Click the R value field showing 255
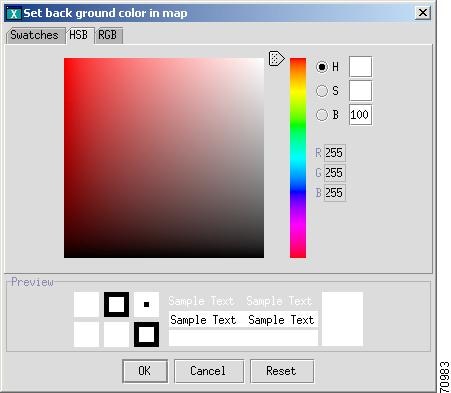 click(x=335, y=153)
